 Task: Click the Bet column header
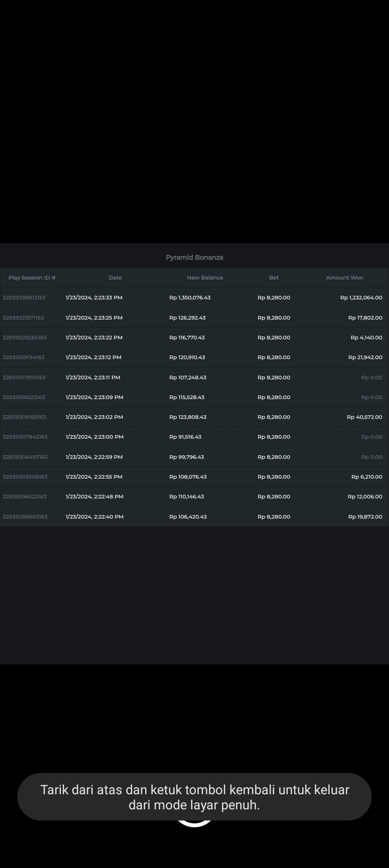pos(274,277)
